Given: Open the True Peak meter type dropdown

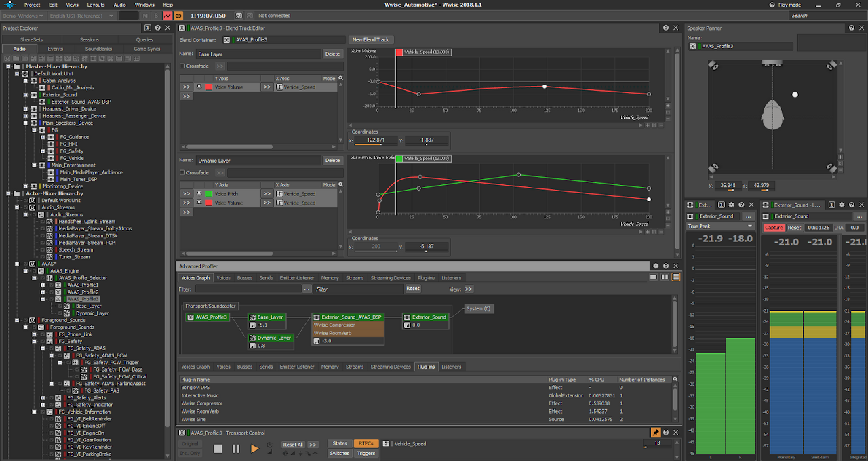Looking at the screenshot, I should point(720,226).
